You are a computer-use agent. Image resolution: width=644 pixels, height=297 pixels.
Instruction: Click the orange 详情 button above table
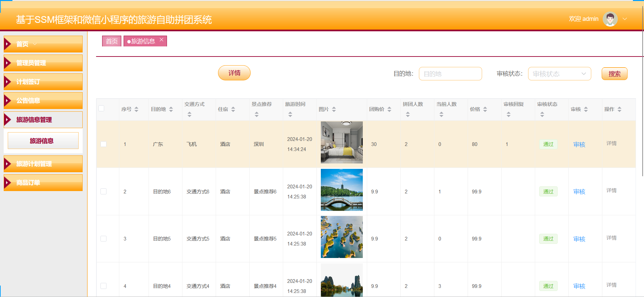click(234, 73)
